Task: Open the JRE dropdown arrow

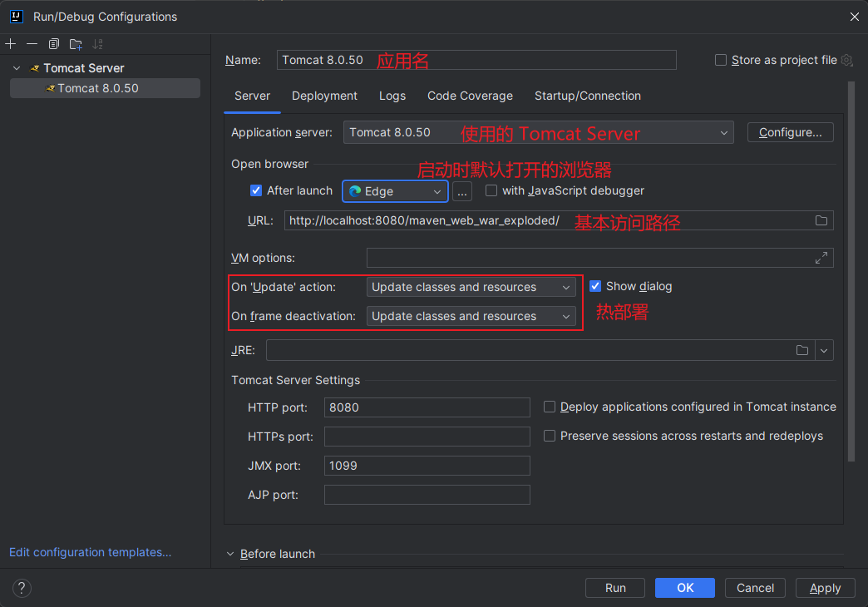Action: click(x=824, y=350)
